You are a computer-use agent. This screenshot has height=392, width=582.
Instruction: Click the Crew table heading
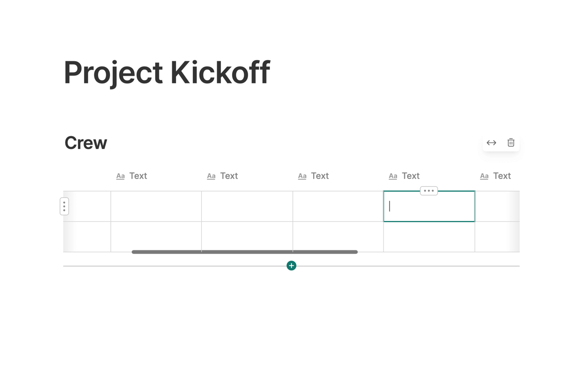point(86,143)
